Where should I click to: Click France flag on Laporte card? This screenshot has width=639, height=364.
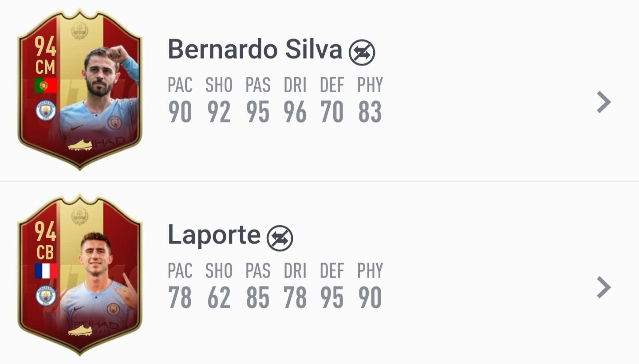(46, 270)
